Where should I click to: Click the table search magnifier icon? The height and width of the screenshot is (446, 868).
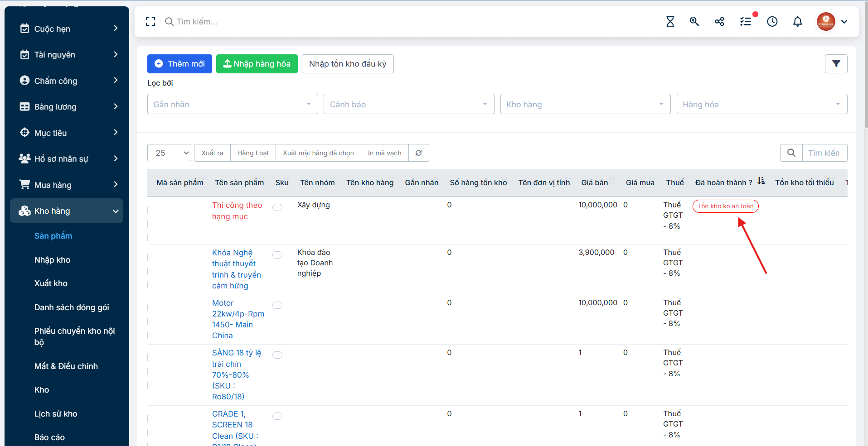791,153
